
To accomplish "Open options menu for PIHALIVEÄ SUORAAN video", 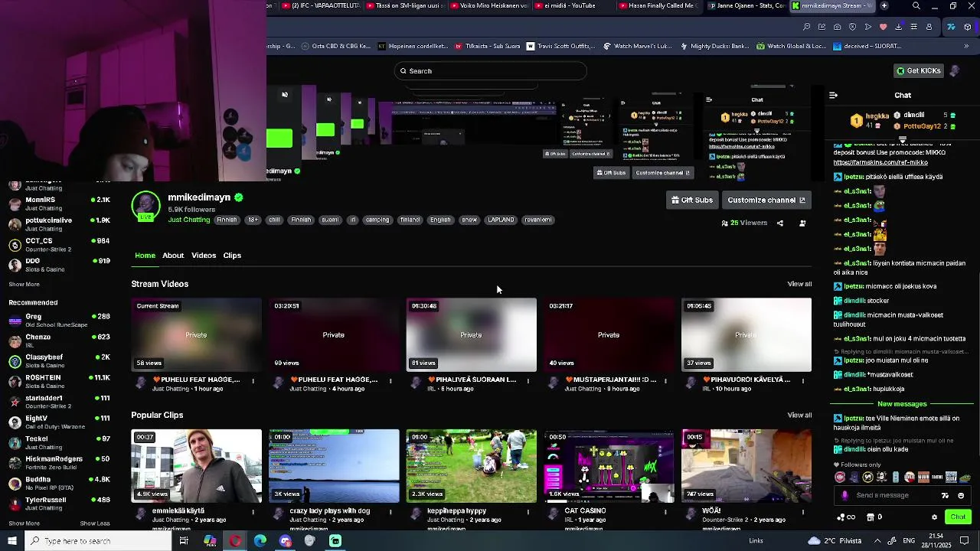I will tap(528, 381).
